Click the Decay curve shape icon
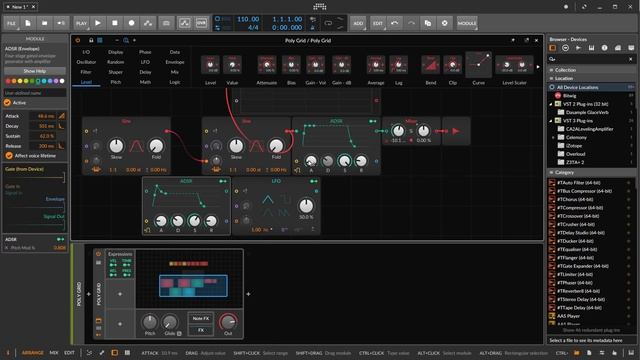Viewport: 640px width, 360px height. [x=62, y=126]
